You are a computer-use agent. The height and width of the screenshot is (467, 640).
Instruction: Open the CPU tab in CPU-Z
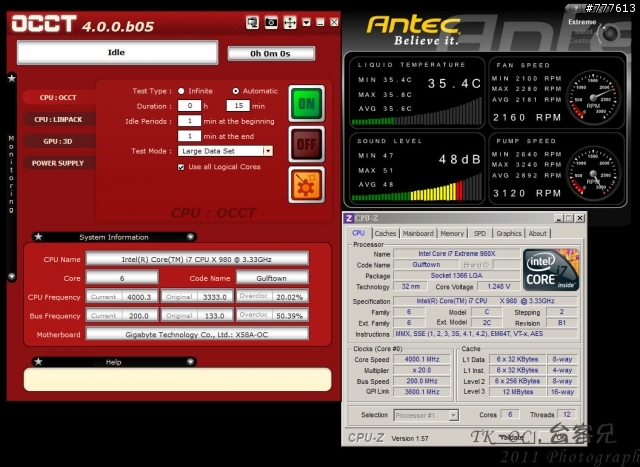pyautogui.click(x=358, y=233)
